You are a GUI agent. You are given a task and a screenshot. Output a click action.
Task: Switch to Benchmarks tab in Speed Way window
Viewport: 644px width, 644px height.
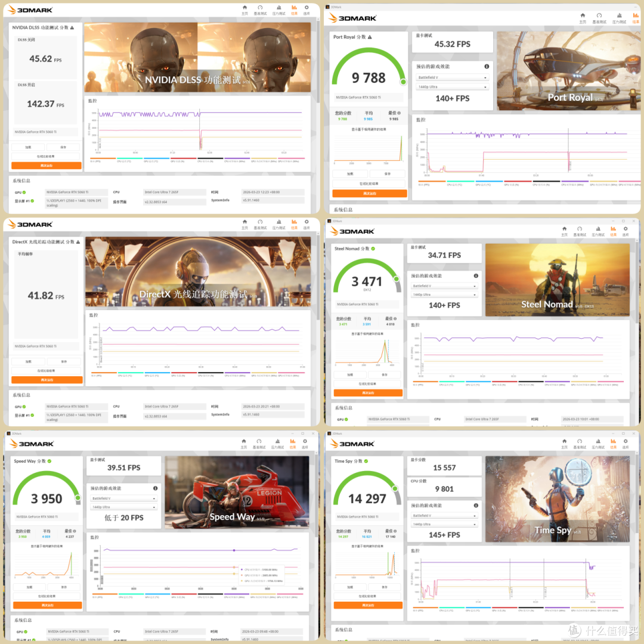coord(259,444)
